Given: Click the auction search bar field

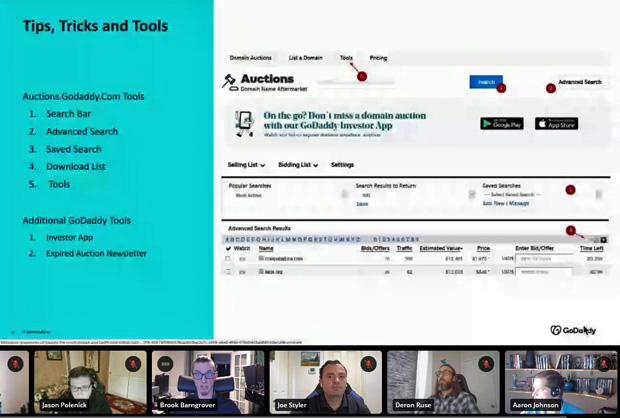Looking at the screenshot, I should click(x=356, y=82).
